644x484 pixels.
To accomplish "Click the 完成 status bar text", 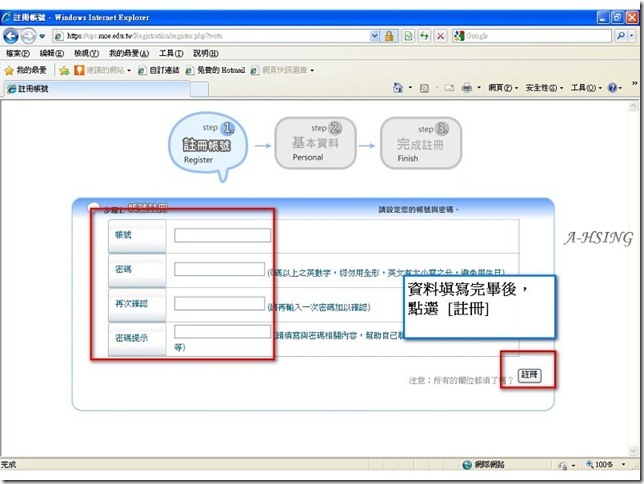I will point(8,465).
